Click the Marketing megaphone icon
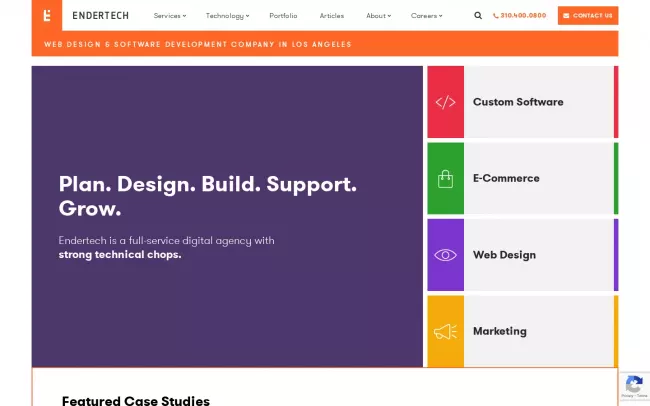Viewport: 650px width, 406px height. click(x=445, y=331)
